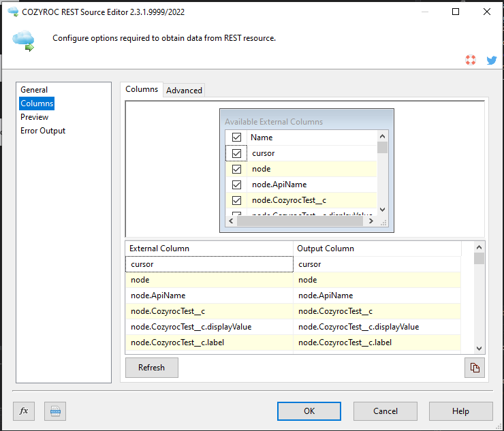Screen dimensions: 504x431
Task: Uncheck the node.ApiName column checkbox
Action: pyautogui.click(x=236, y=185)
